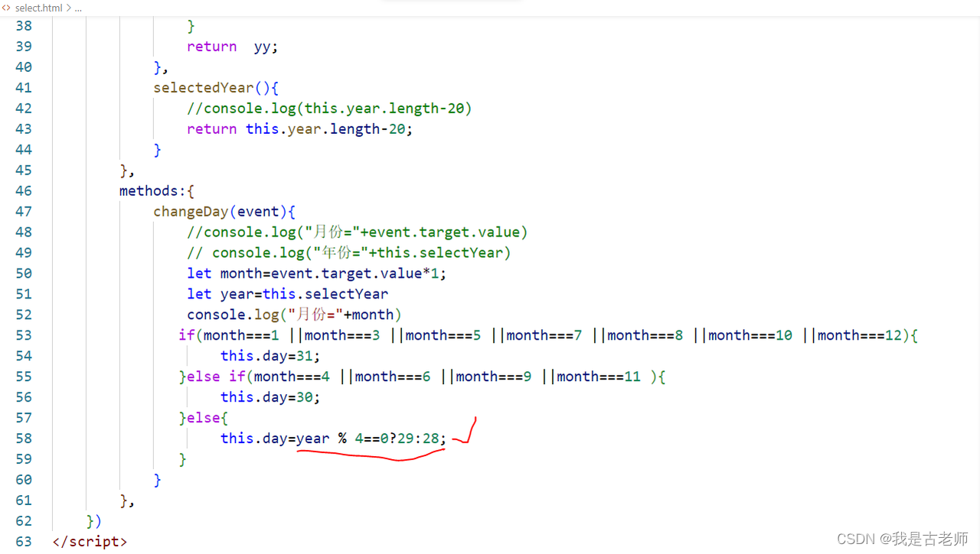This screenshot has width=980, height=554.
Task: Click the condition month===6
Action: [393, 376]
